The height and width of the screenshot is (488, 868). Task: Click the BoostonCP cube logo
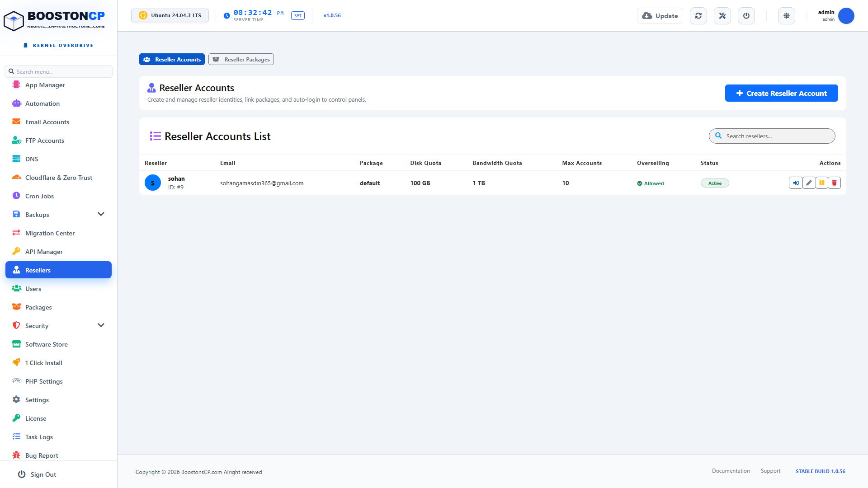14,21
